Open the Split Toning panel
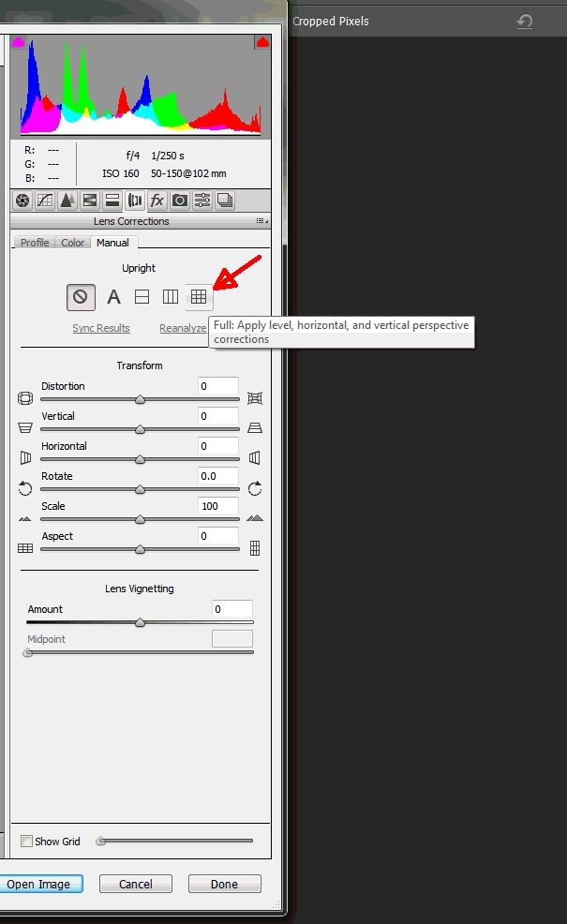567x924 pixels. pos(112,201)
